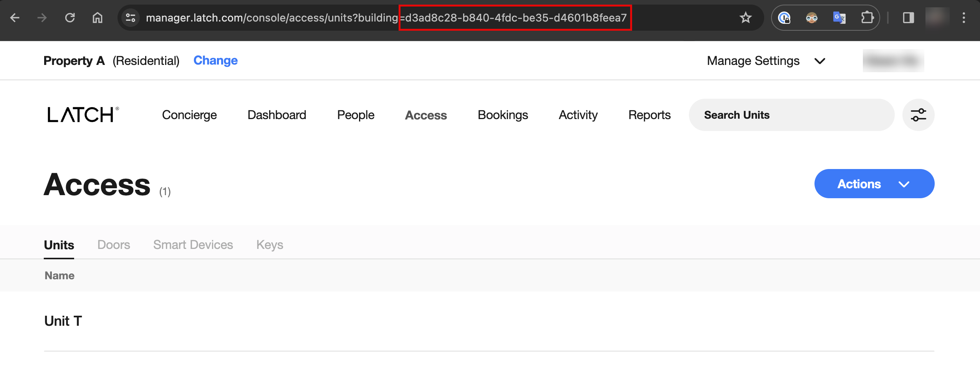Open the filter sliders icon beside search

pyautogui.click(x=918, y=115)
